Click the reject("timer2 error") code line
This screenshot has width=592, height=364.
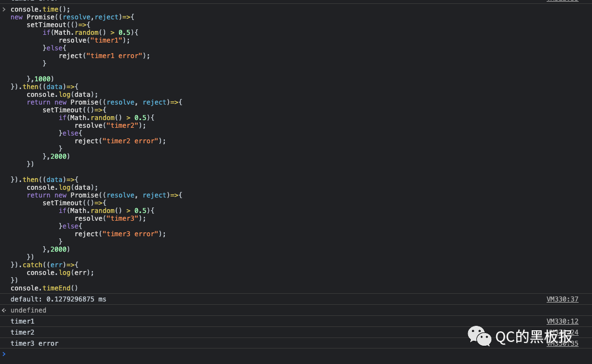(120, 141)
